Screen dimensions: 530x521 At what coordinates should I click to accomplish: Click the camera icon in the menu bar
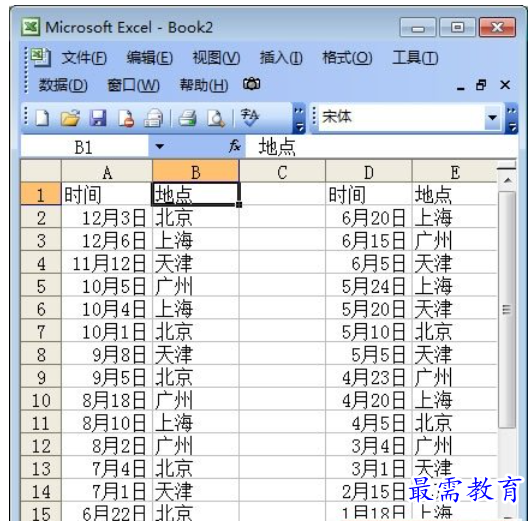[x=252, y=84]
